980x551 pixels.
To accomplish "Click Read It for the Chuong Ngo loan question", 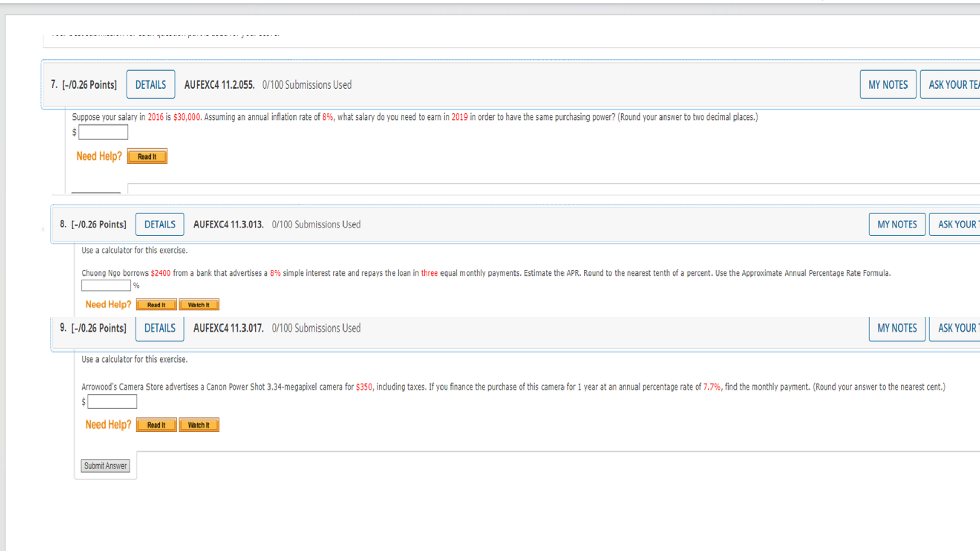I will pos(156,304).
